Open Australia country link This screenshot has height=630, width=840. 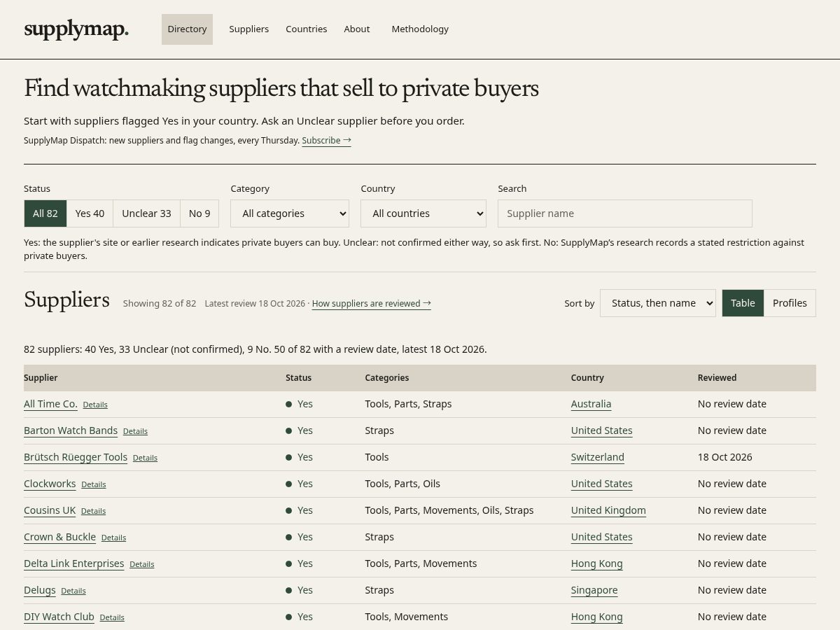[x=591, y=404]
